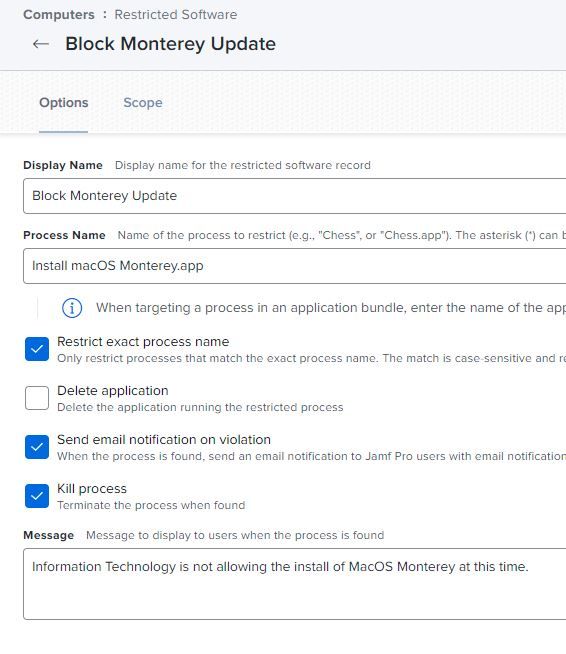Click the Kill process label text
566x654 pixels.
click(92, 488)
